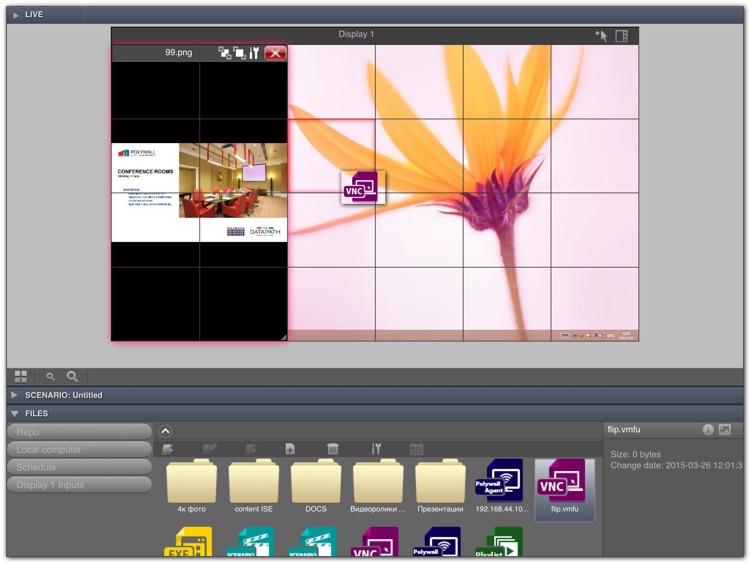Open the DOCS folder

click(316, 486)
